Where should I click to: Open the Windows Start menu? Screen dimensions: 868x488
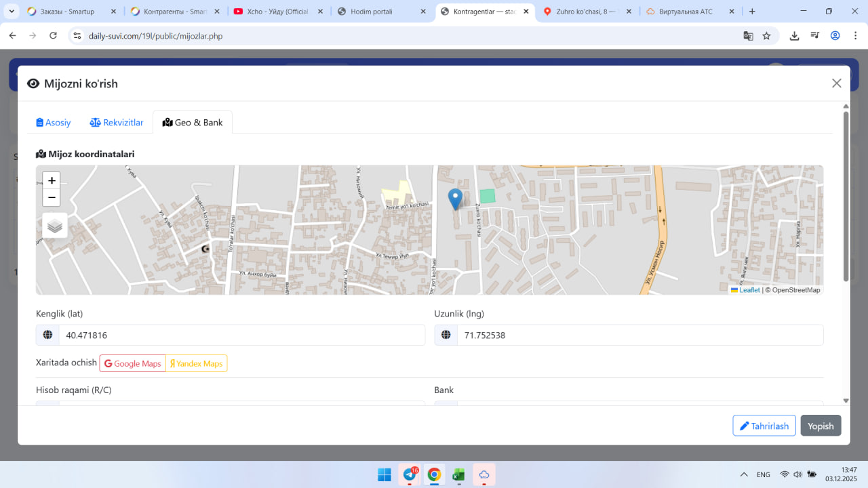384,474
